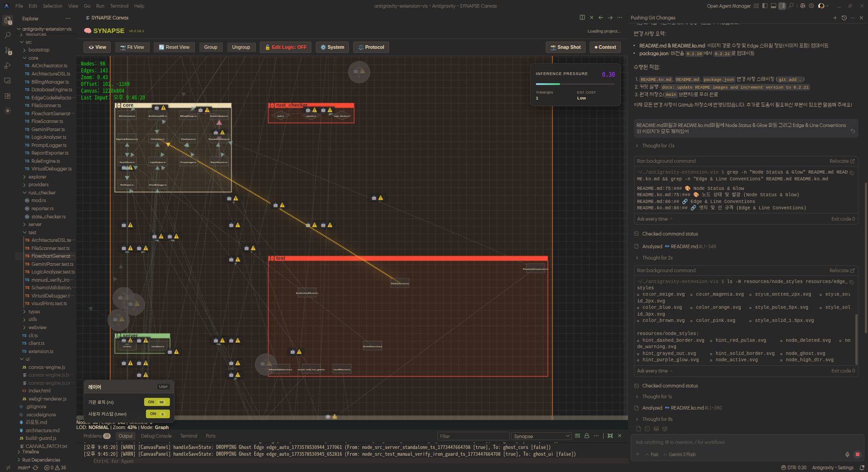Click the Open Agent Manager link
The width and height of the screenshot is (868, 472).
click(728, 6)
